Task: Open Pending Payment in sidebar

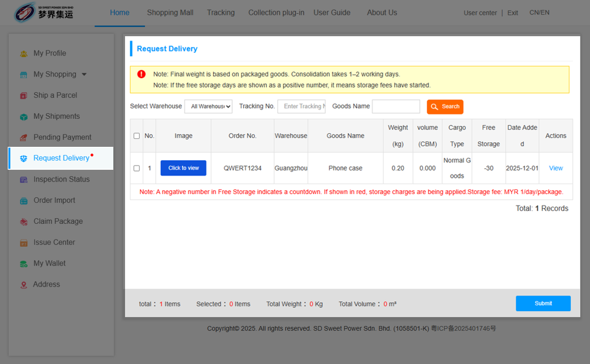Action: tap(62, 137)
